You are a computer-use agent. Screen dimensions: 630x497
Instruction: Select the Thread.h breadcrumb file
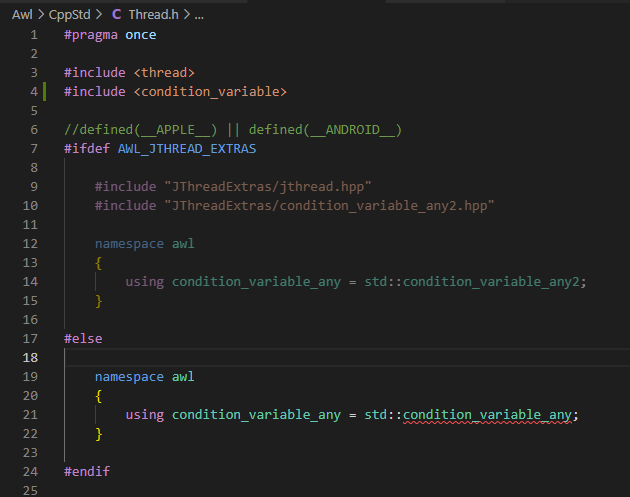pyautogui.click(x=153, y=15)
